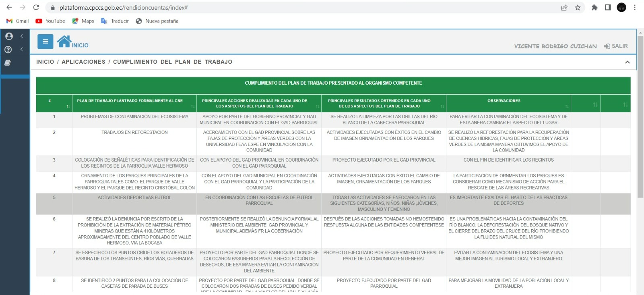Open browser extensions puzzle icon
The height and width of the screenshot is (295, 644).
point(594,8)
